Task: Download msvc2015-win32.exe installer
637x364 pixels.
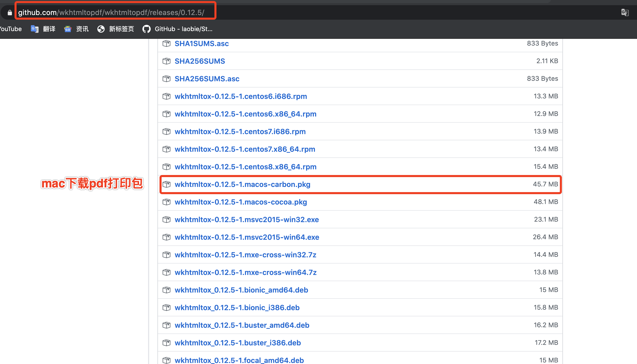Action: coord(247,220)
